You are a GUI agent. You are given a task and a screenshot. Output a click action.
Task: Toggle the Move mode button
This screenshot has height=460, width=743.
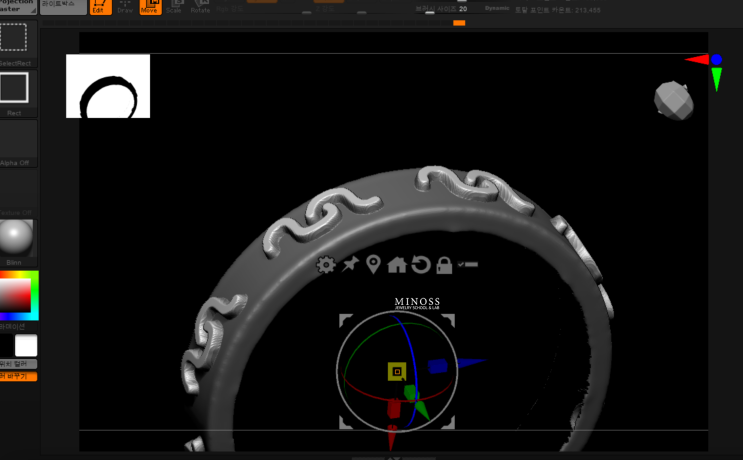[149, 6]
